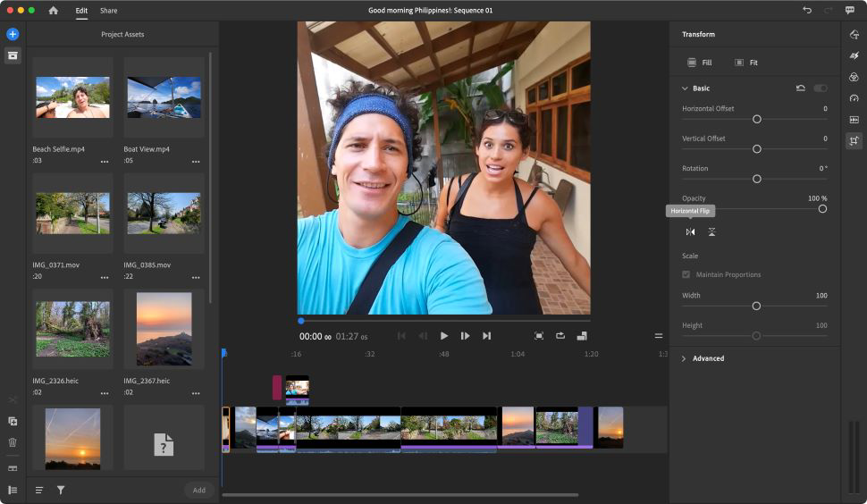Screen dimensions: 867x504
Task: Click the blue Add Media plus button
Action: click(x=13, y=34)
